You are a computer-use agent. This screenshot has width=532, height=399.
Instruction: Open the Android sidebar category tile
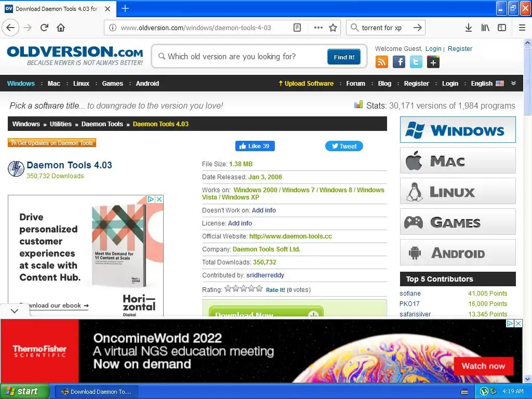tap(458, 252)
